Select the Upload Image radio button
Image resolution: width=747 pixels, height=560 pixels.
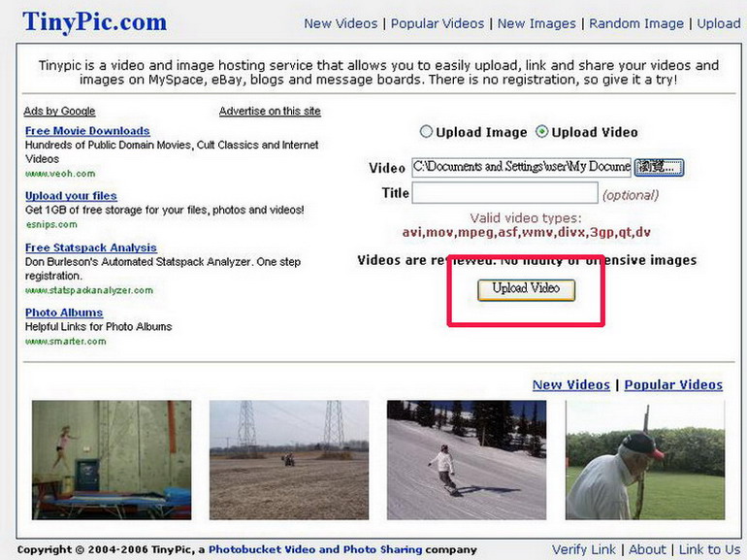(x=426, y=132)
